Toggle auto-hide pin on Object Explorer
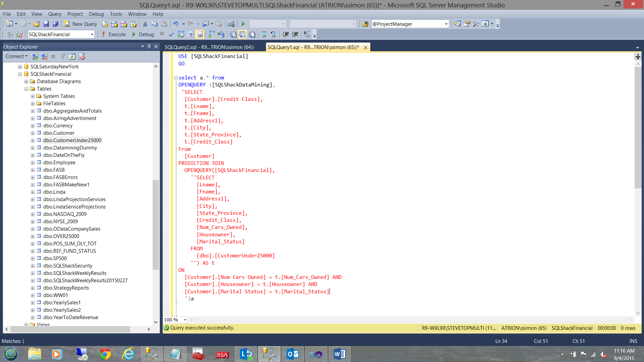The height and width of the screenshot is (362, 644). (149, 47)
